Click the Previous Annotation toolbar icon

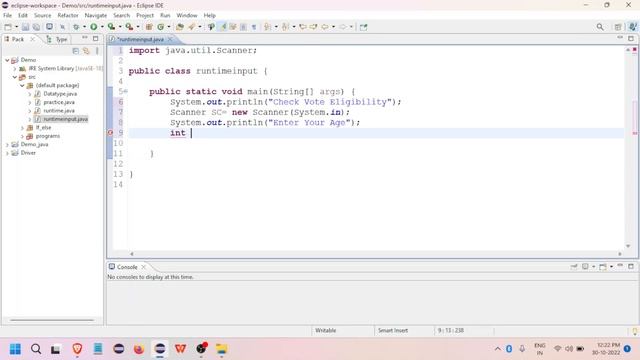pyautogui.click(x=285, y=27)
